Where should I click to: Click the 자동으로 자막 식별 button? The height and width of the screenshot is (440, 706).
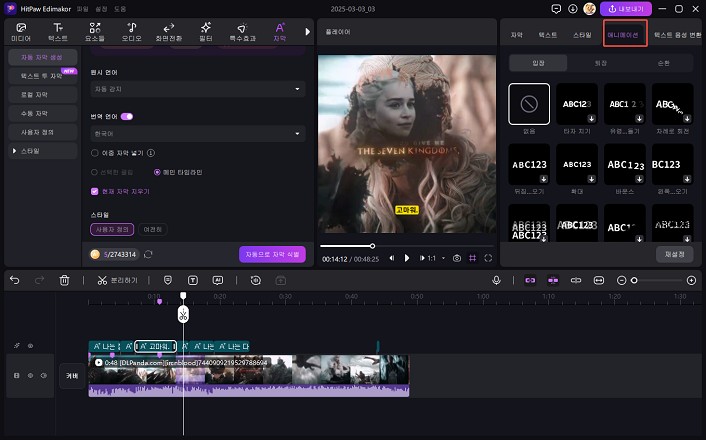(x=272, y=254)
